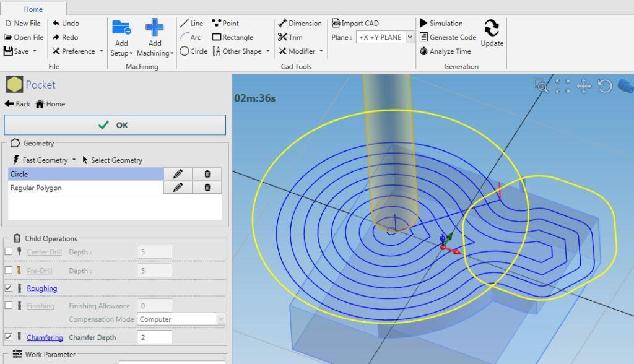
Task: Expand the Add Setup dropdown arrow
Action: (131, 54)
